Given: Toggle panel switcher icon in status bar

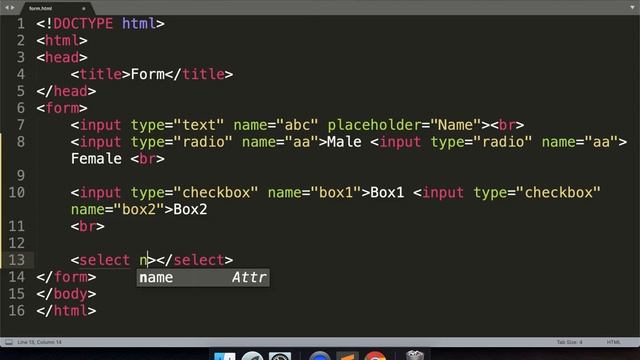Looking at the screenshot, I should point(9,342).
